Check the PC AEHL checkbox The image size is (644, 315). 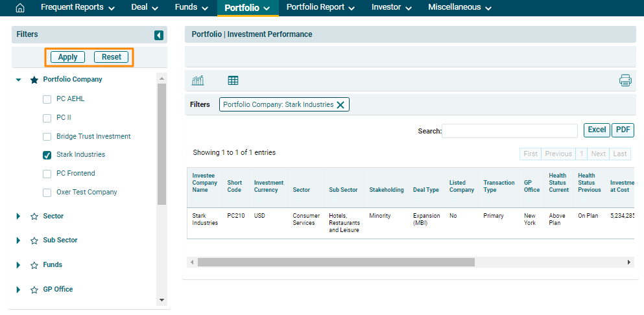coord(47,100)
